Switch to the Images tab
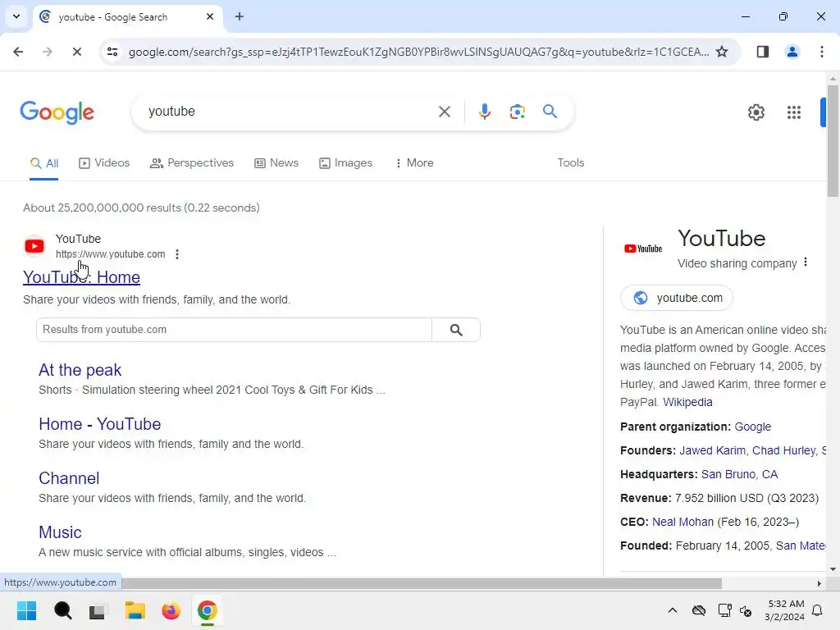 click(x=345, y=163)
